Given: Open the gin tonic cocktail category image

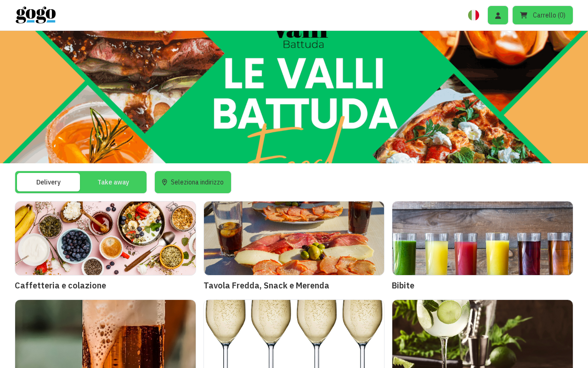Looking at the screenshot, I should tap(482, 334).
